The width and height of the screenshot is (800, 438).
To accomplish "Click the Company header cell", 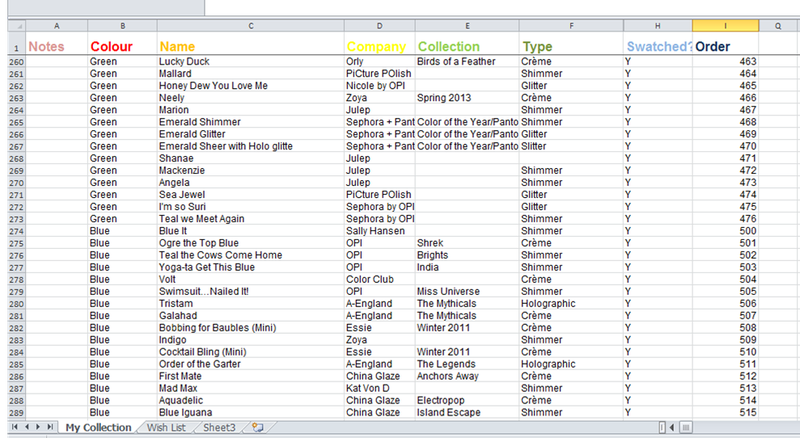I will pos(380,43).
